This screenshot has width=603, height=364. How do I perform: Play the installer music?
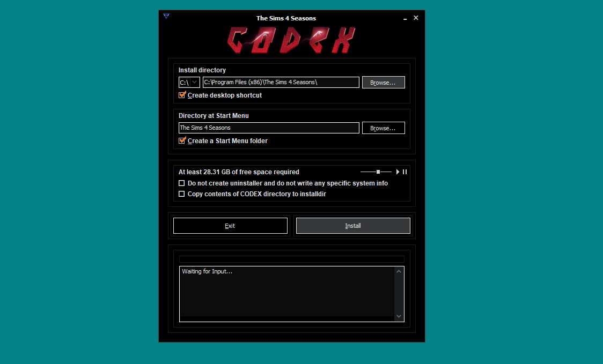tap(398, 172)
